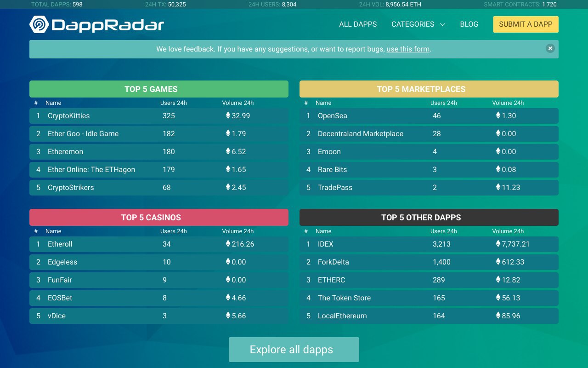Click the Ethereum icon beside 6.52
The width and height of the screenshot is (588, 368).
[x=228, y=151]
